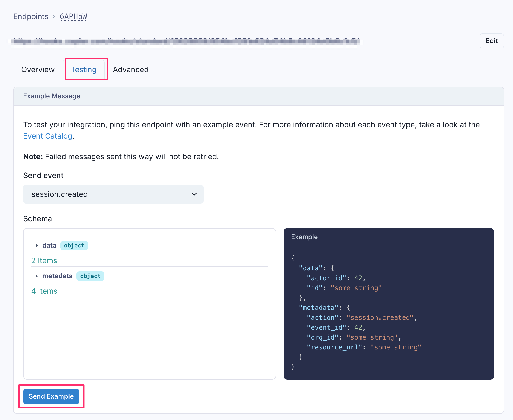
Task: Open the Advanced tab
Action: tap(130, 69)
